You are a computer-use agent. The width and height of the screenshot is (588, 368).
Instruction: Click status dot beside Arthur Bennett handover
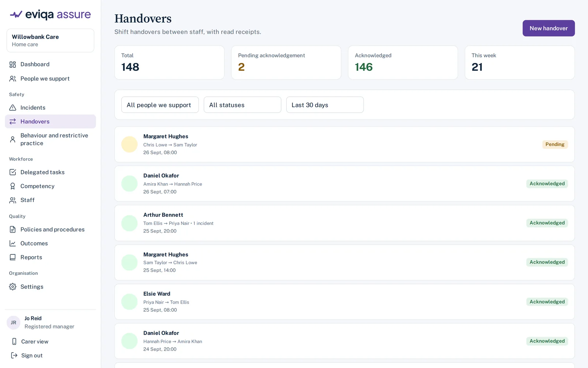pos(129,223)
